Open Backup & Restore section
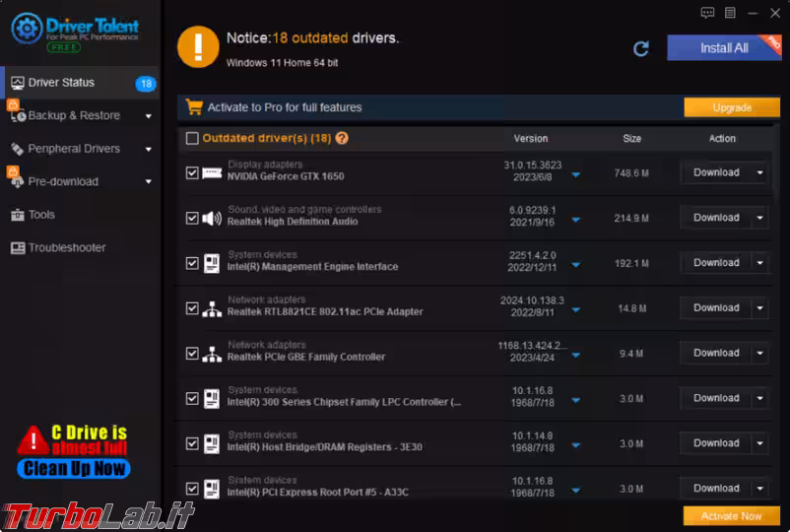790x532 pixels. tap(80, 115)
